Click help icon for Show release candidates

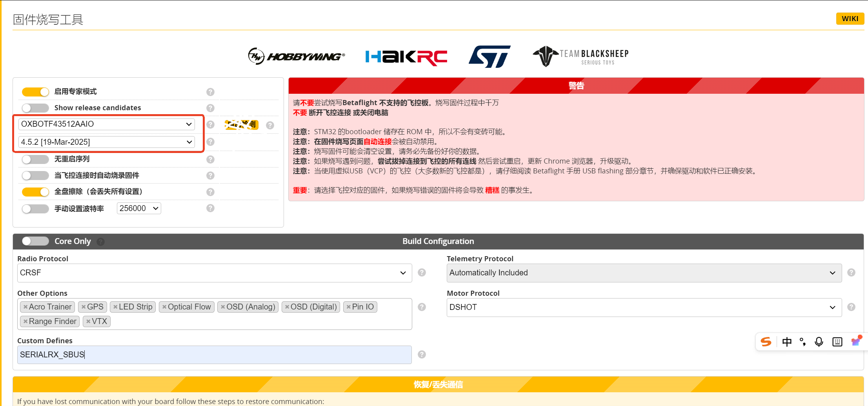pos(210,108)
